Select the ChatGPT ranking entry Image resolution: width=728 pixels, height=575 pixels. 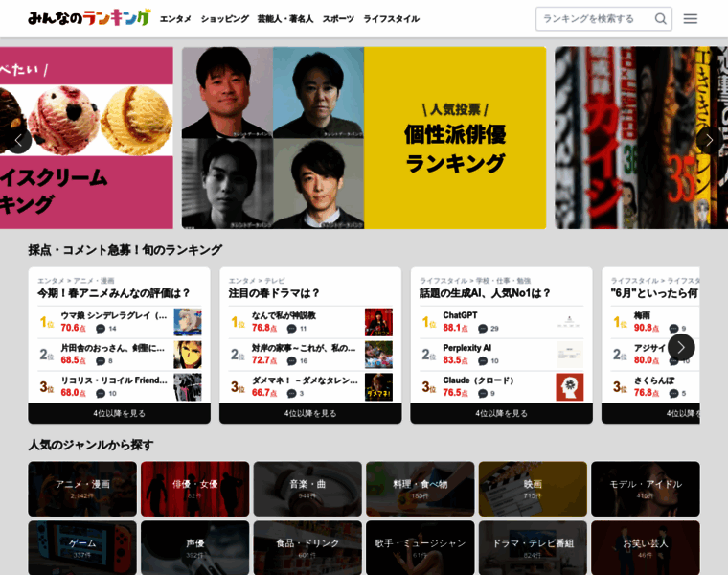coord(501,322)
